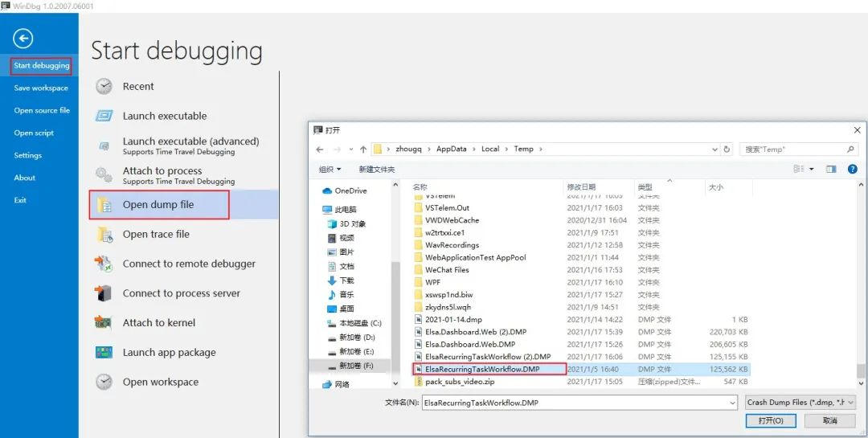The height and width of the screenshot is (438, 868).
Task: Open the view options dropdown arrow
Action: click(812, 169)
